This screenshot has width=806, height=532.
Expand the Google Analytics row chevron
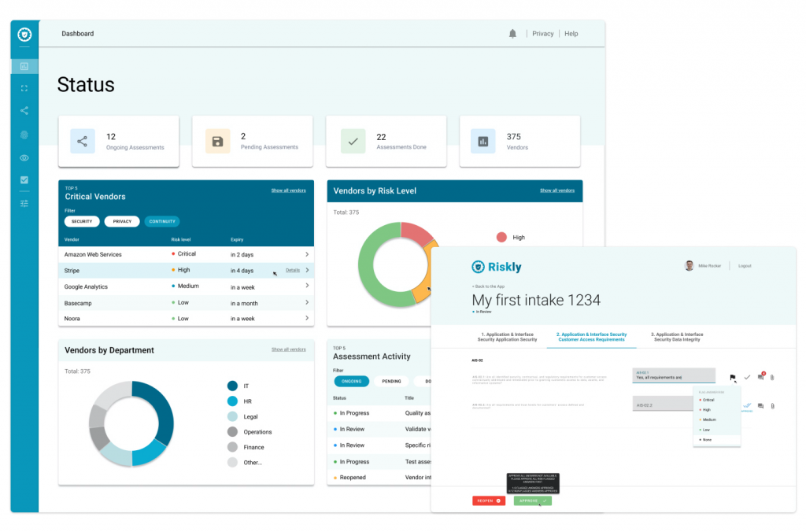coord(307,286)
